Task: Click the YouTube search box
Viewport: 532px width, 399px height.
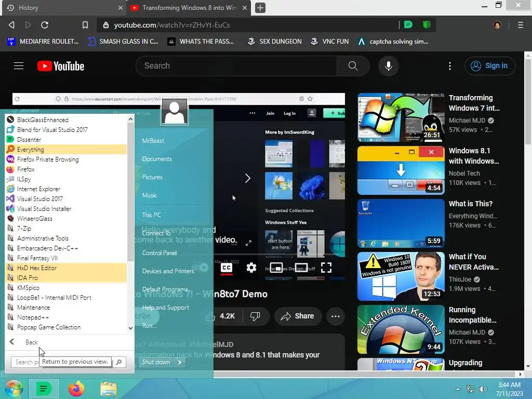Action: [x=236, y=66]
